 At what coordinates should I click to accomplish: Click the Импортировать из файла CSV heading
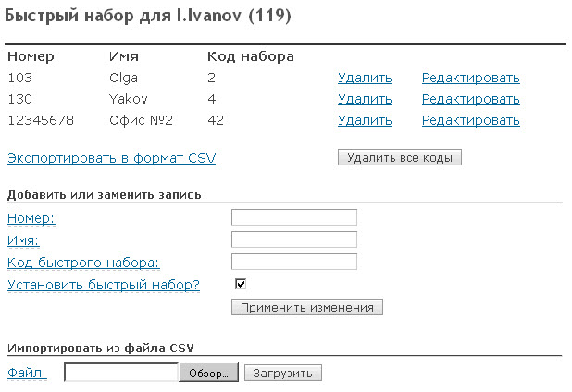coord(101,349)
